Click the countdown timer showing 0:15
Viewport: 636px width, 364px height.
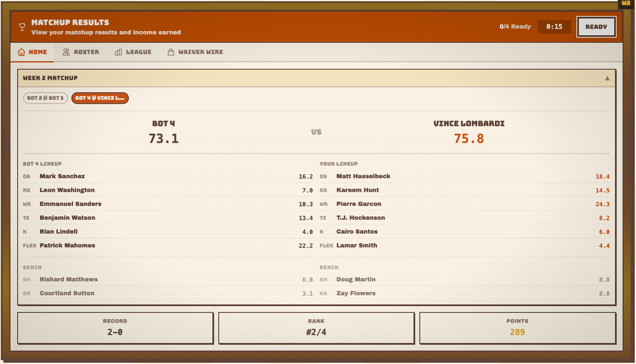tap(554, 26)
